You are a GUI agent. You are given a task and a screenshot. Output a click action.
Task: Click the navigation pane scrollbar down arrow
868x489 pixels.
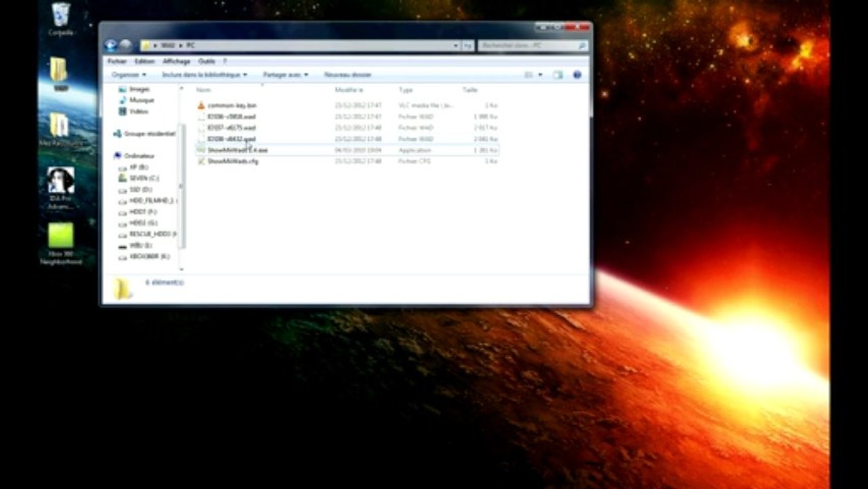[x=181, y=269]
